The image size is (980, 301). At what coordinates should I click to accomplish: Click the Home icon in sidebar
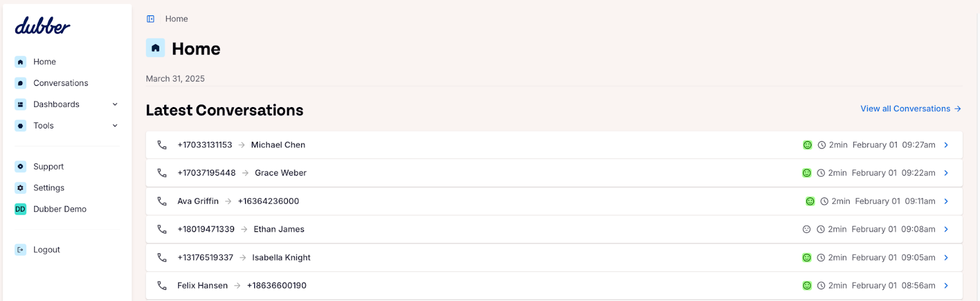pos(20,62)
